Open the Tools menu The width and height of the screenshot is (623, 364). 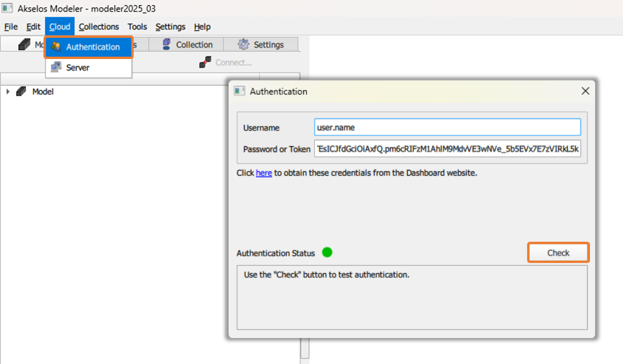pos(137,27)
